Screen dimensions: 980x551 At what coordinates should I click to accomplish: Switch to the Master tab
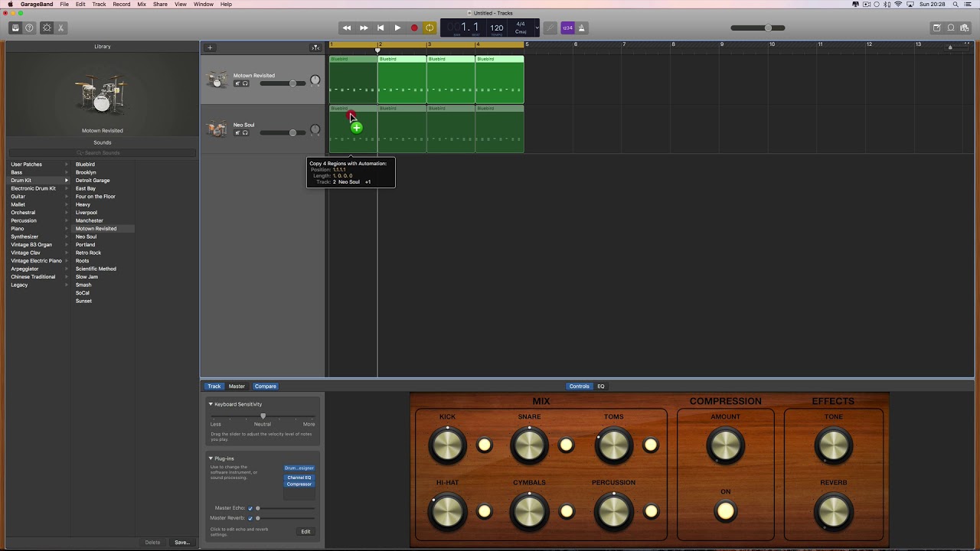coord(237,386)
